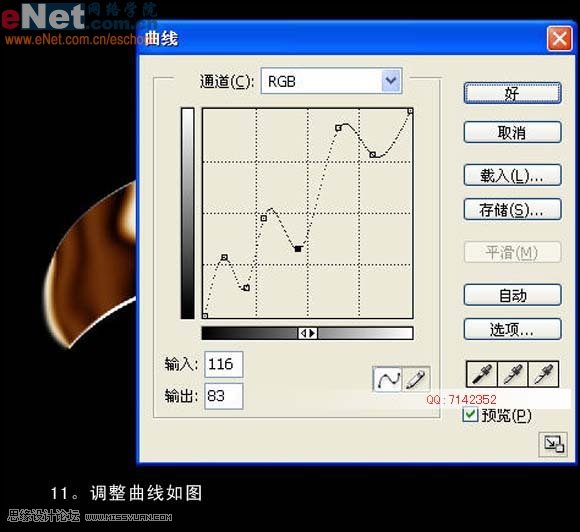This screenshot has width=580, height=532.
Task: Choose the pencil draw-curve tool
Action: [x=416, y=379]
